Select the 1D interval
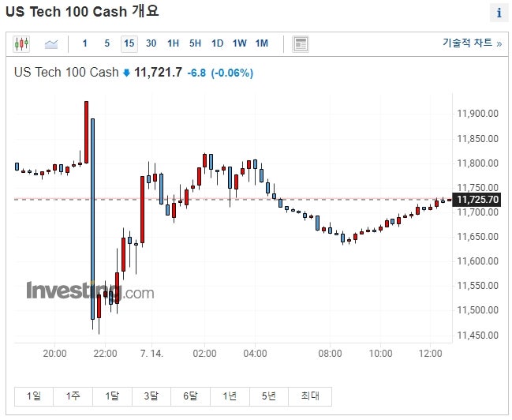 pos(217,43)
